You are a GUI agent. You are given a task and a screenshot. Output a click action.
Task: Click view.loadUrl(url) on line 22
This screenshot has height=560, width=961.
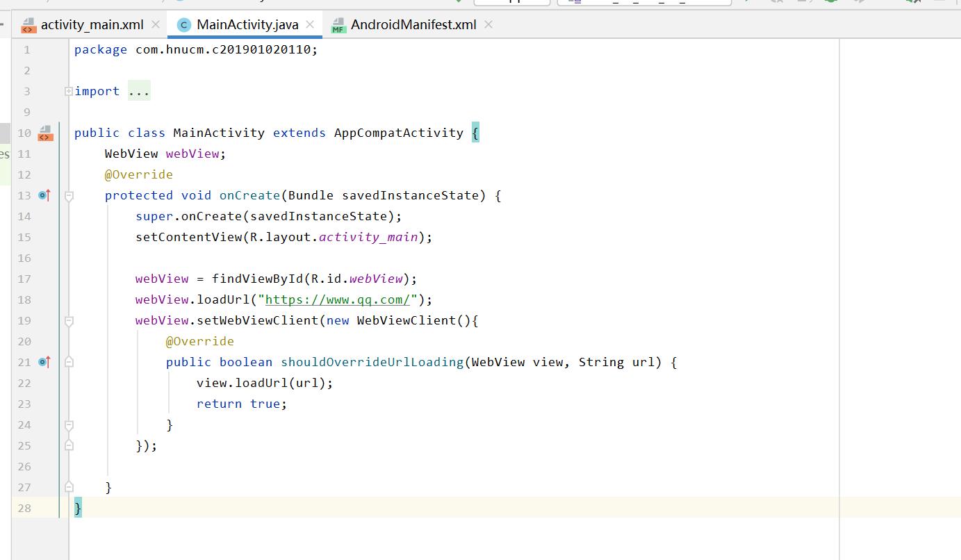pyautogui.click(x=261, y=383)
